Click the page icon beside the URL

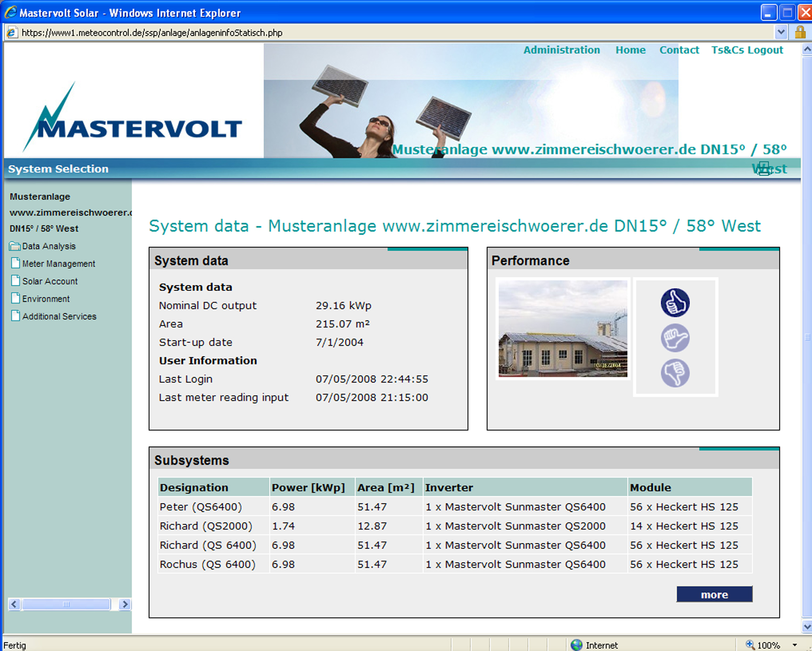(x=11, y=33)
